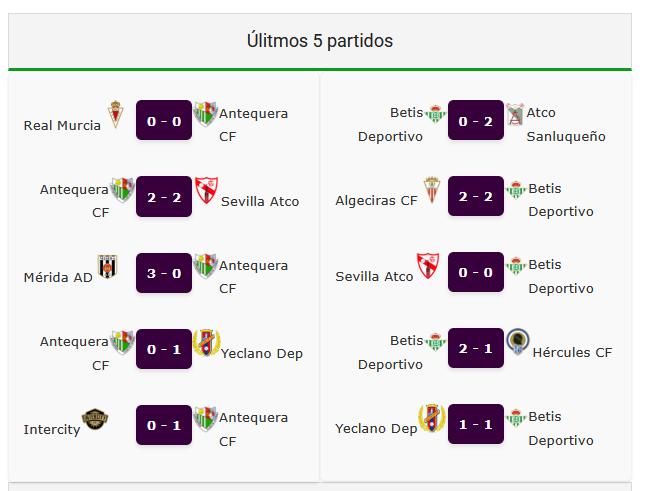Open the Intercity 0 - 1 score box
Screen dimensions: 649x491
(x=164, y=425)
